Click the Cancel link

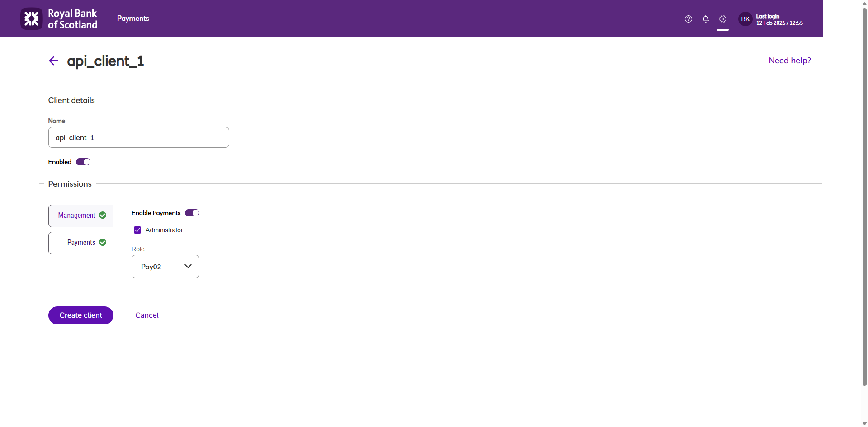pyautogui.click(x=147, y=315)
